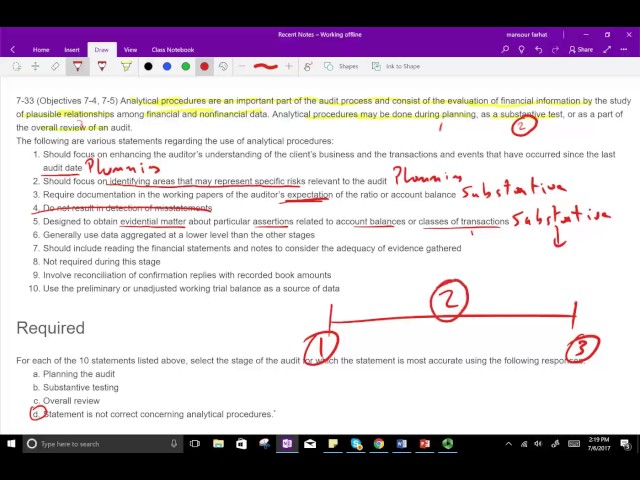Click the back navigation arrow
640x480 pixels.
(x=12, y=49)
